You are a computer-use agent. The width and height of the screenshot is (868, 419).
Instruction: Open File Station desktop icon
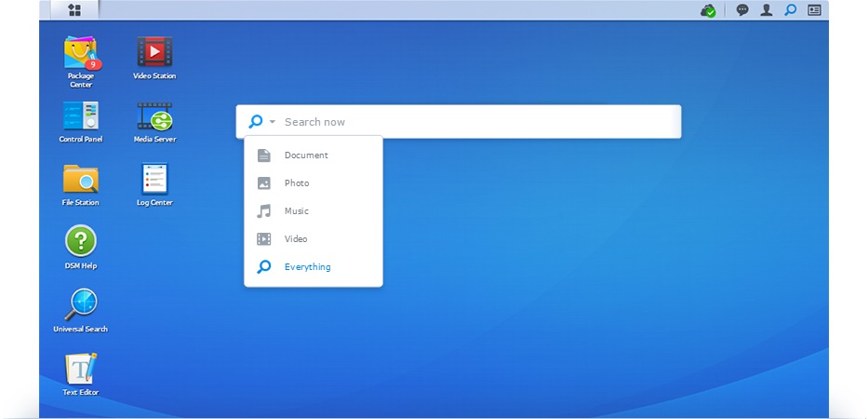tap(81, 179)
